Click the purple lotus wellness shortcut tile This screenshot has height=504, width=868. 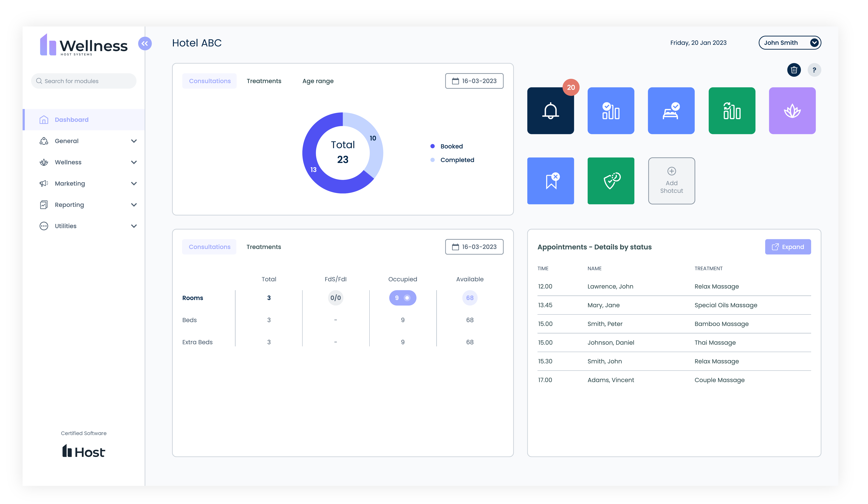[x=792, y=111]
